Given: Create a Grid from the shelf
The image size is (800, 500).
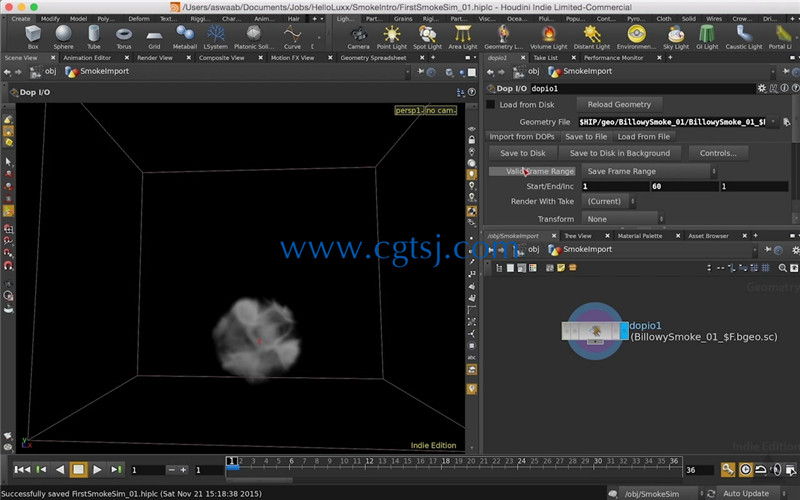Looking at the screenshot, I should point(154,37).
